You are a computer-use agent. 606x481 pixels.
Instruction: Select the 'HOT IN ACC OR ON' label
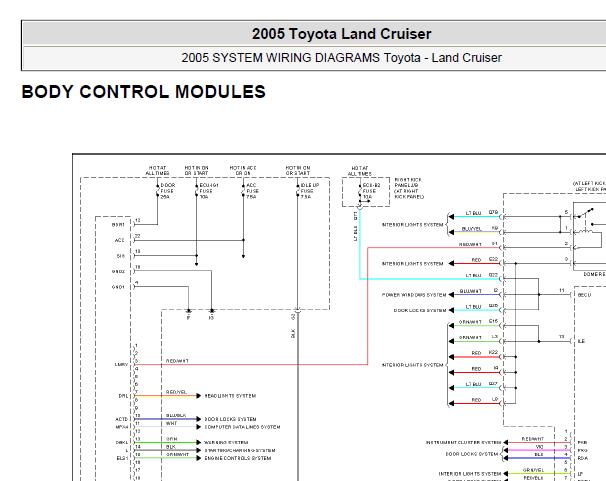tap(243, 170)
